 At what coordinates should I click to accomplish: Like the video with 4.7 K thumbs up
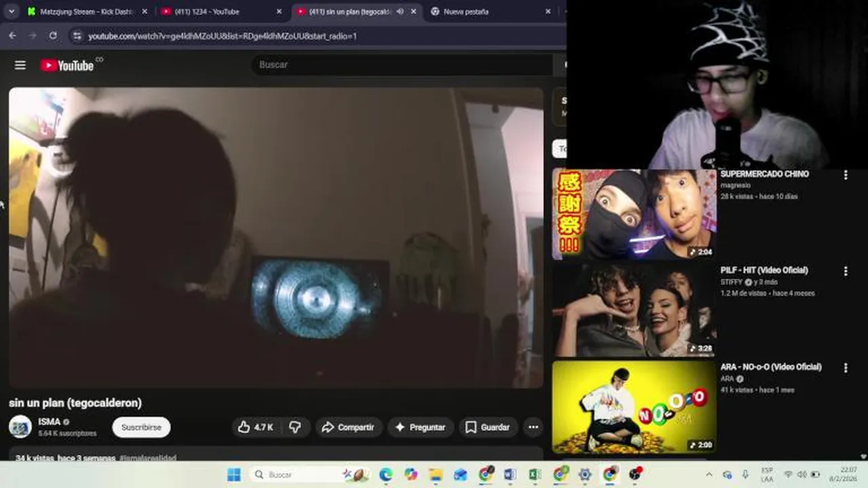point(255,427)
